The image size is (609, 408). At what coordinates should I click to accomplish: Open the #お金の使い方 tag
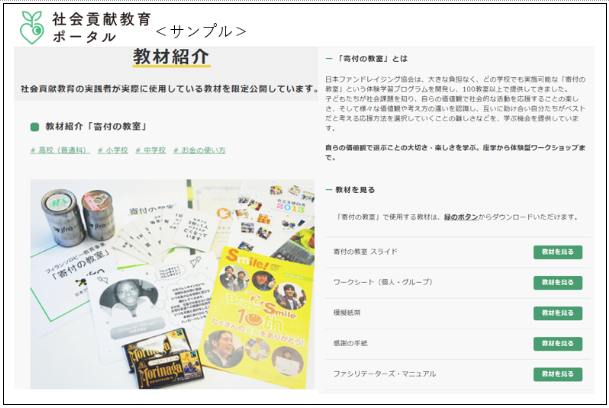[x=200, y=150]
